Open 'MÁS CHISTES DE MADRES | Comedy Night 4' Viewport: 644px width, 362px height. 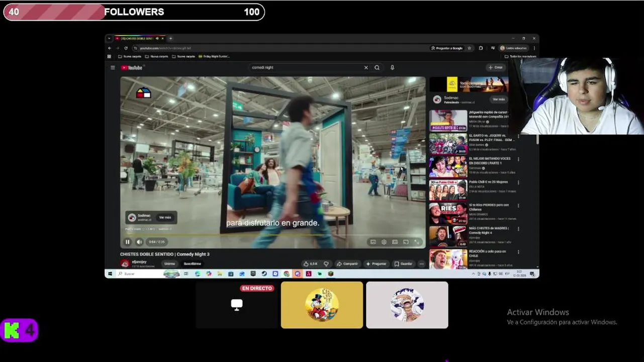[448, 236]
